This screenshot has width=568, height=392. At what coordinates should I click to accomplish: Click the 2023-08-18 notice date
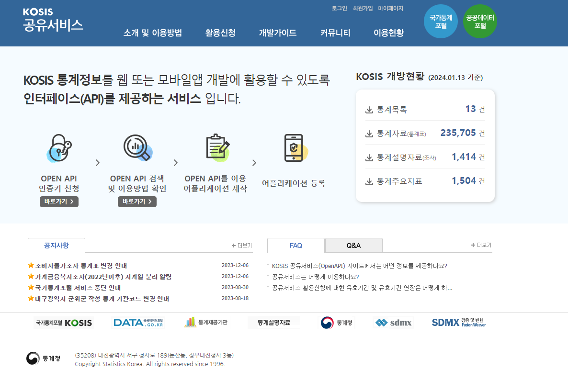(x=235, y=298)
